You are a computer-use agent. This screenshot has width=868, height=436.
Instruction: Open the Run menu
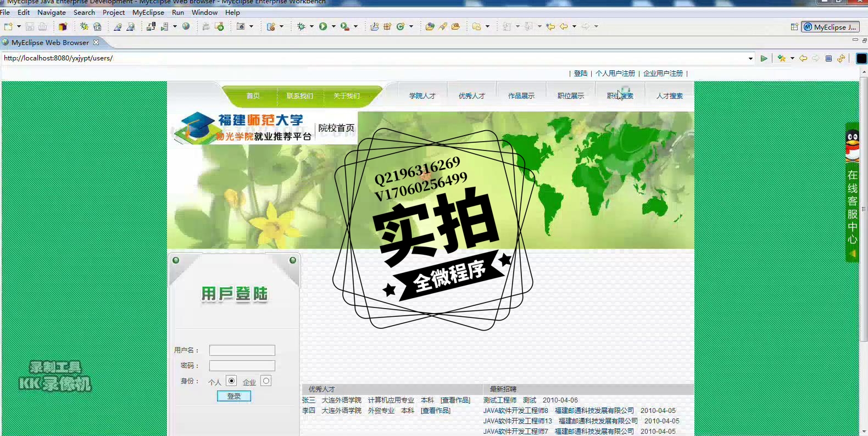[x=178, y=12]
